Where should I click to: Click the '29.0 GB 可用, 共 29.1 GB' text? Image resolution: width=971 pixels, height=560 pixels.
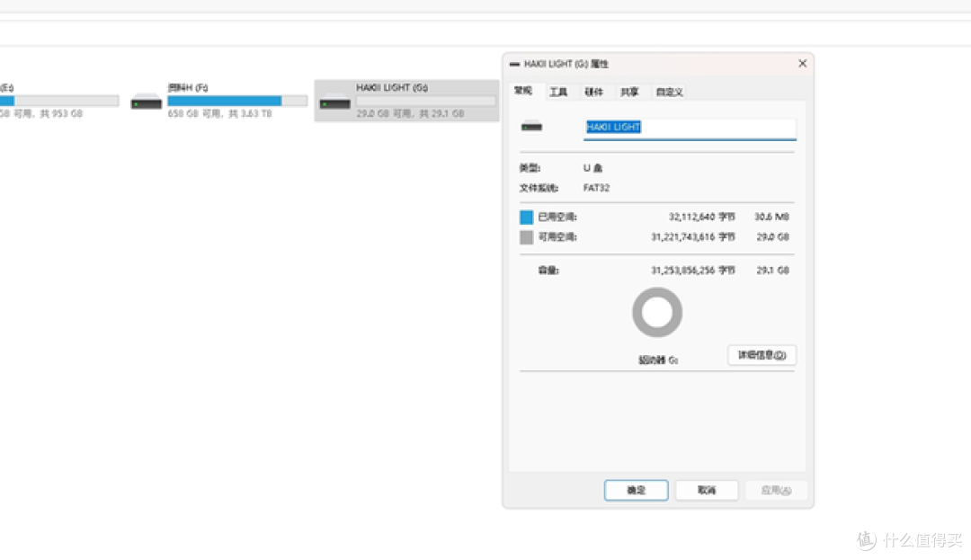click(410, 114)
